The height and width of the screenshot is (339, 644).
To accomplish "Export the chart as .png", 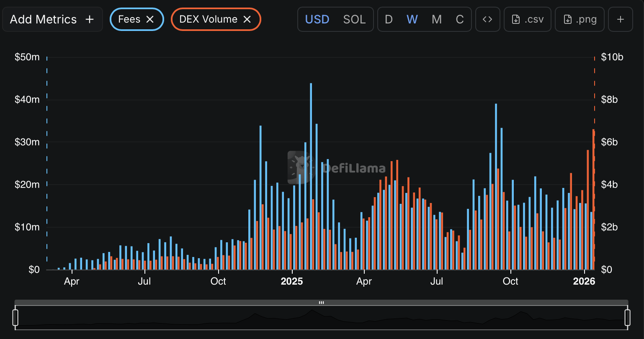I will point(580,19).
